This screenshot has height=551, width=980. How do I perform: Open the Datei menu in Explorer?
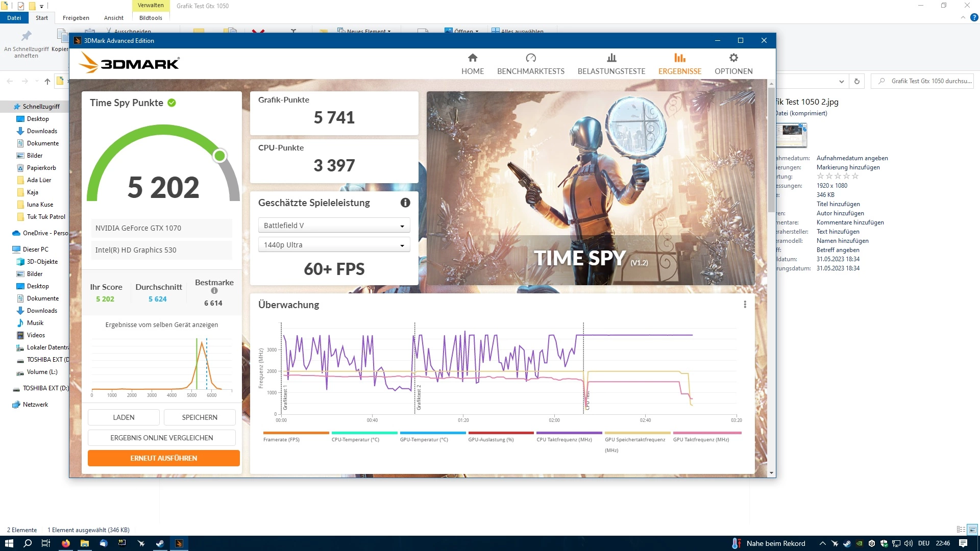[14, 18]
